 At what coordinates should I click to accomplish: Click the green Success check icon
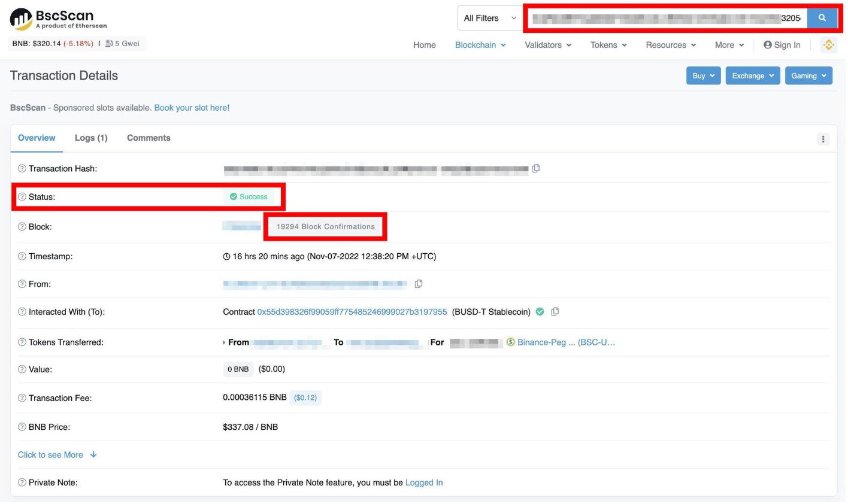234,197
